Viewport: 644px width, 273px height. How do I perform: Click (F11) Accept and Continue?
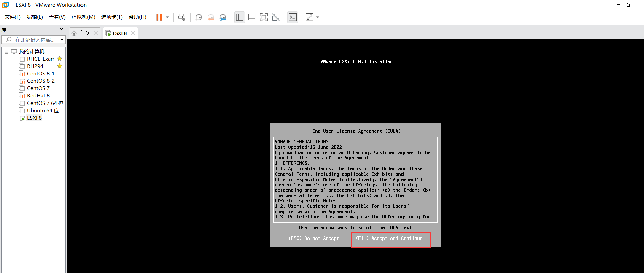[389, 238]
